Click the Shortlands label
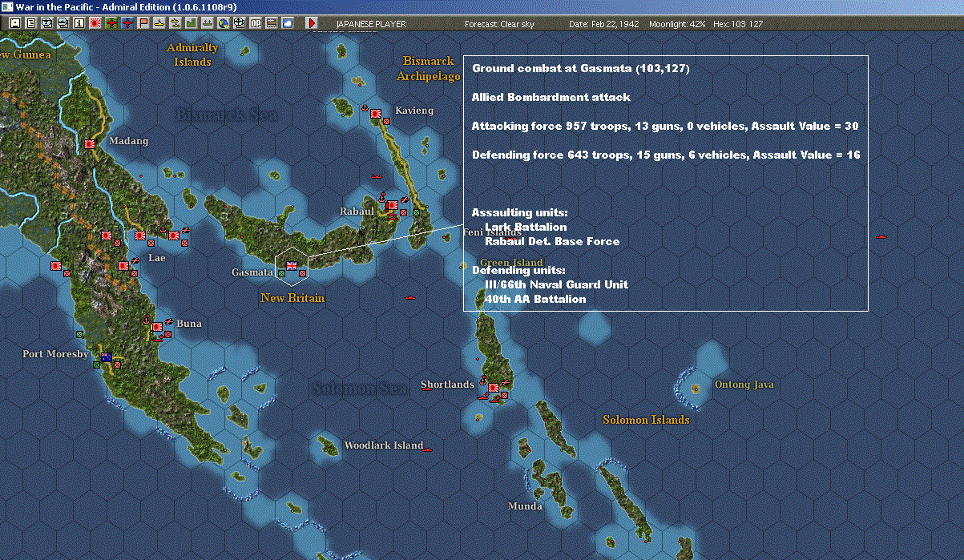 447,385
